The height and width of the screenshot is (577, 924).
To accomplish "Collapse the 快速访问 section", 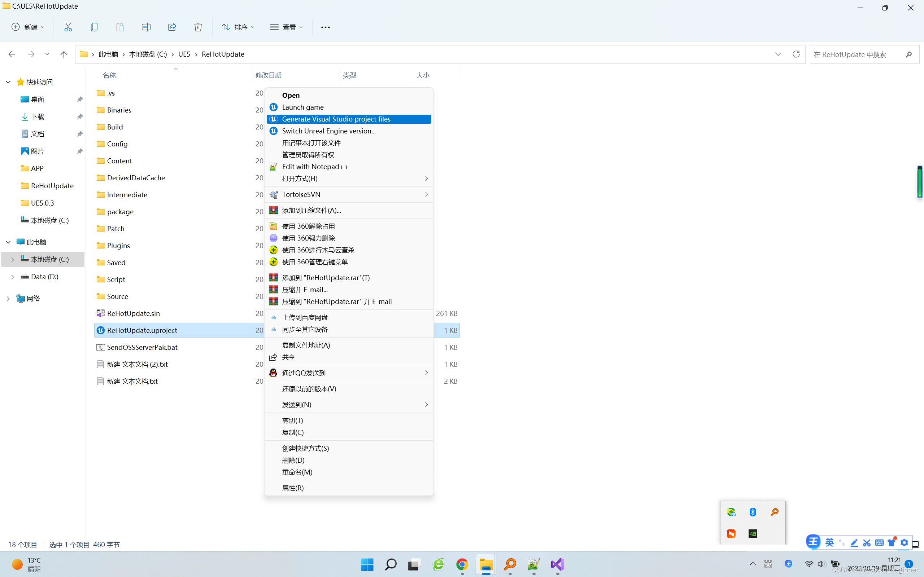I will pos(8,82).
